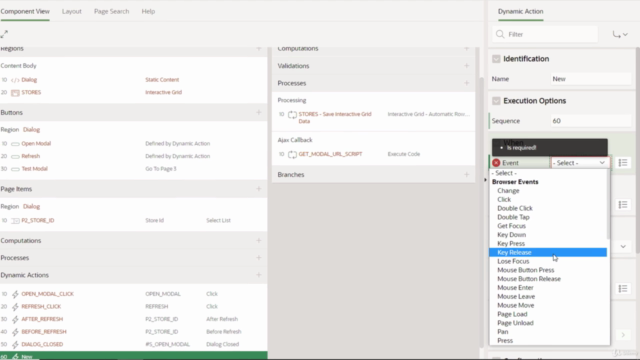This screenshot has height=360, width=640.
Task: Open the GET_MODAL_URL_SCRIPT process
Action: point(330,154)
